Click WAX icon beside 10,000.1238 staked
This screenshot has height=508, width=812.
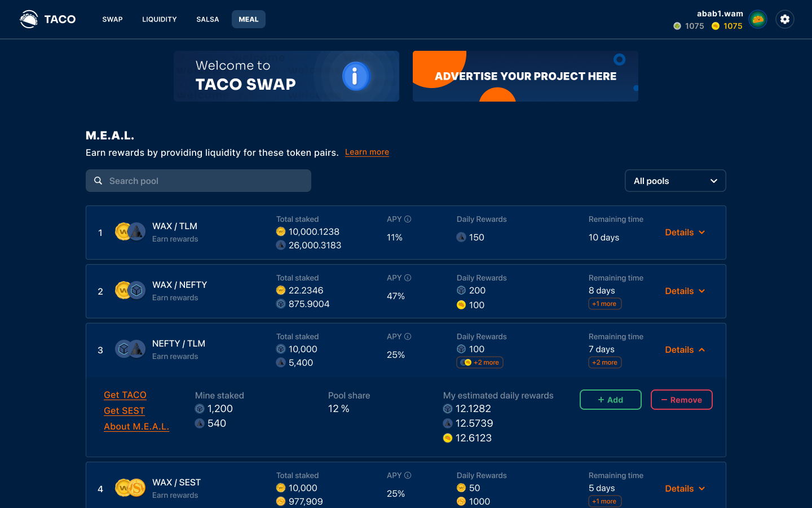[x=281, y=231]
